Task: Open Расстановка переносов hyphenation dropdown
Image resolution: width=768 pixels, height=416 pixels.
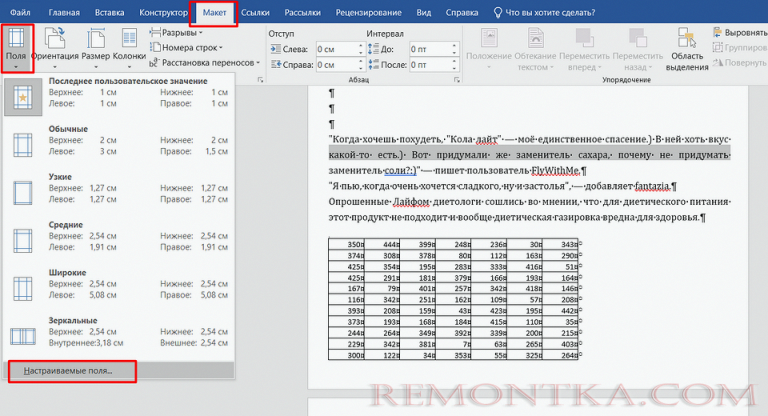Action: pos(205,63)
